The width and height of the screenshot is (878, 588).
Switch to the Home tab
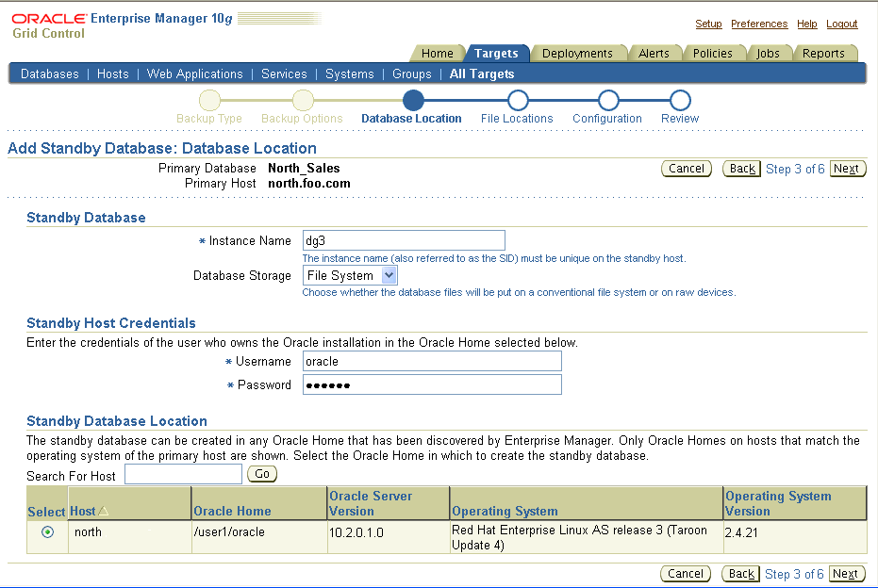(x=437, y=53)
